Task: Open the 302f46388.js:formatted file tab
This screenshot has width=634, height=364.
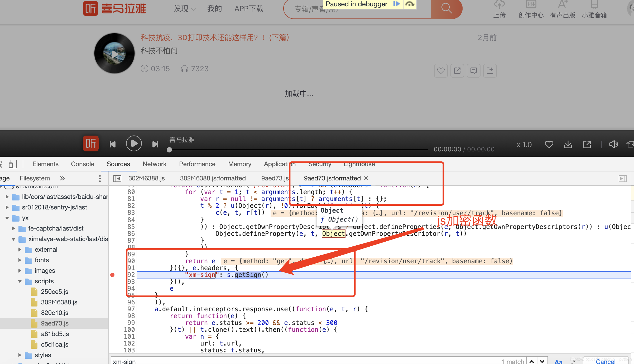Action: (213, 178)
